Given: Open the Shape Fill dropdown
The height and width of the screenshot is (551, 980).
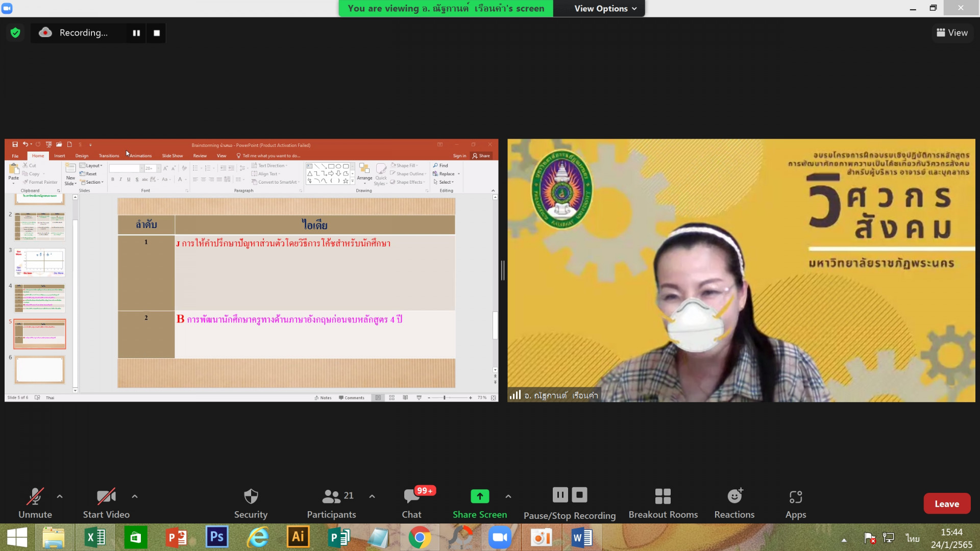Looking at the screenshot, I should pos(405,166).
